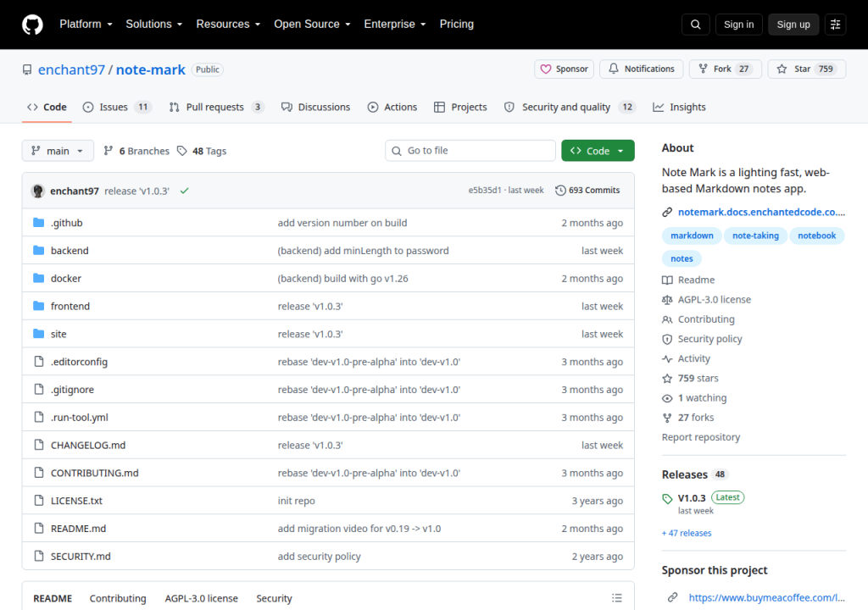868x610 pixels.
Task: Click the note-taking topic tag
Action: click(755, 236)
